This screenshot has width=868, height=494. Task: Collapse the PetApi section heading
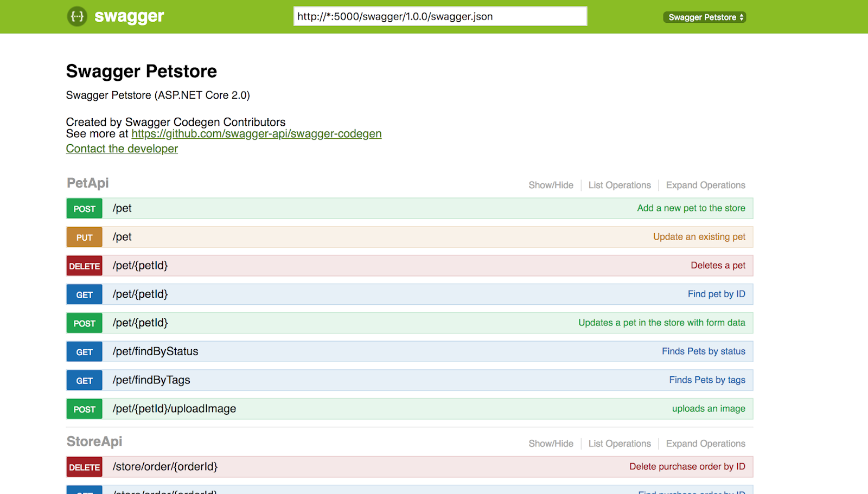[88, 183]
